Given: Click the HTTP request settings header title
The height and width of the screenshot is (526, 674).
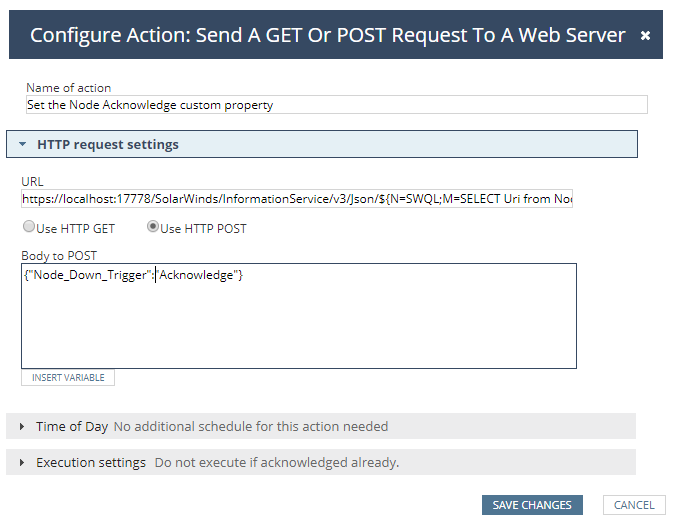Looking at the screenshot, I should click(108, 145).
